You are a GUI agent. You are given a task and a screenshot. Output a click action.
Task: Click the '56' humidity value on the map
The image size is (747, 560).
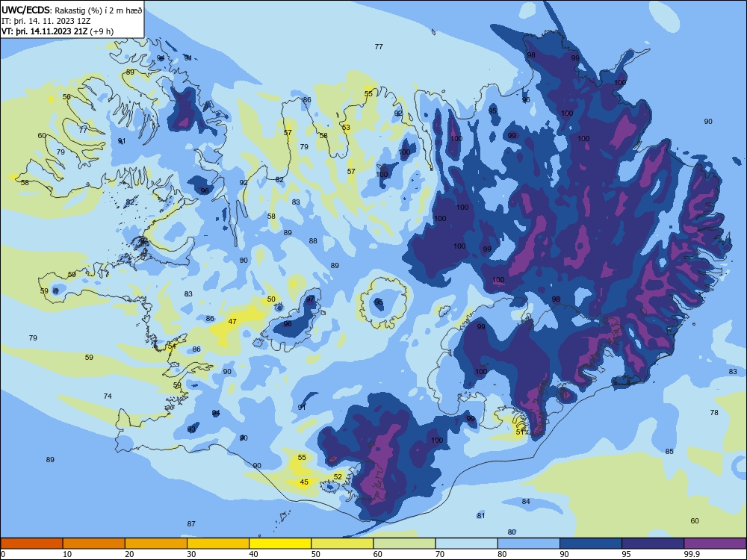click(66, 96)
